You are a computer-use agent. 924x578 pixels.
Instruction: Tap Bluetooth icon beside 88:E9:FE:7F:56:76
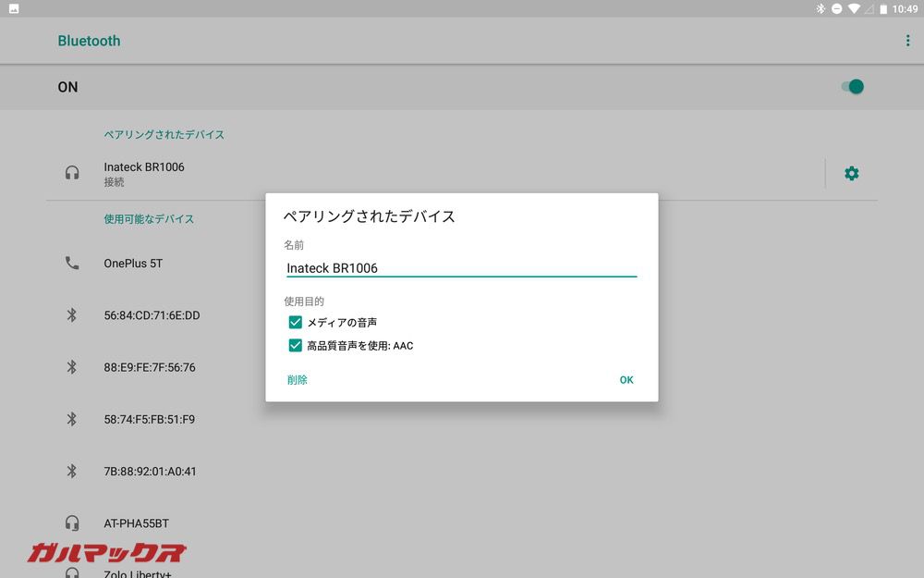[x=72, y=367]
